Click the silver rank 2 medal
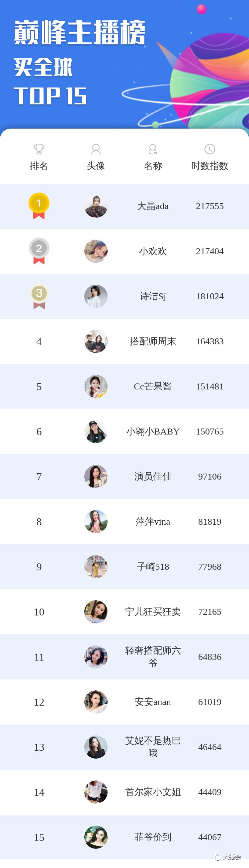Screen dimensions: 249x868 pyautogui.click(x=39, y=251)
